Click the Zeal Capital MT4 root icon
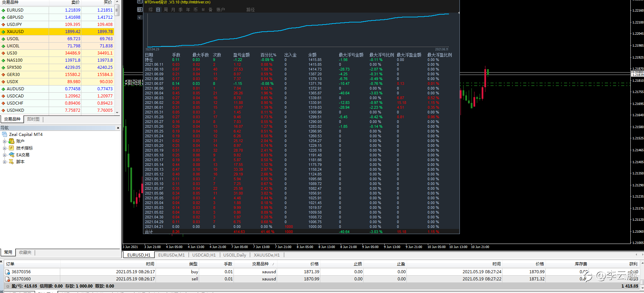This screenshot has height=293, width=644. pos(4,135)
